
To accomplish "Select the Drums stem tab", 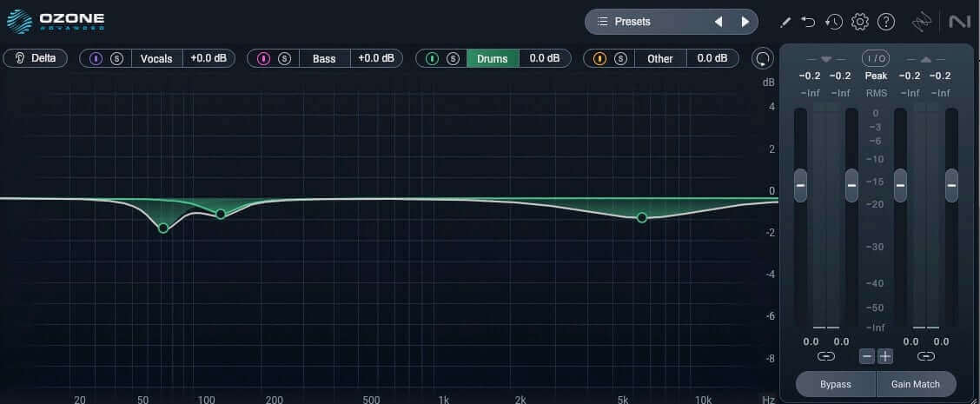I will click(x=493, y=59).
